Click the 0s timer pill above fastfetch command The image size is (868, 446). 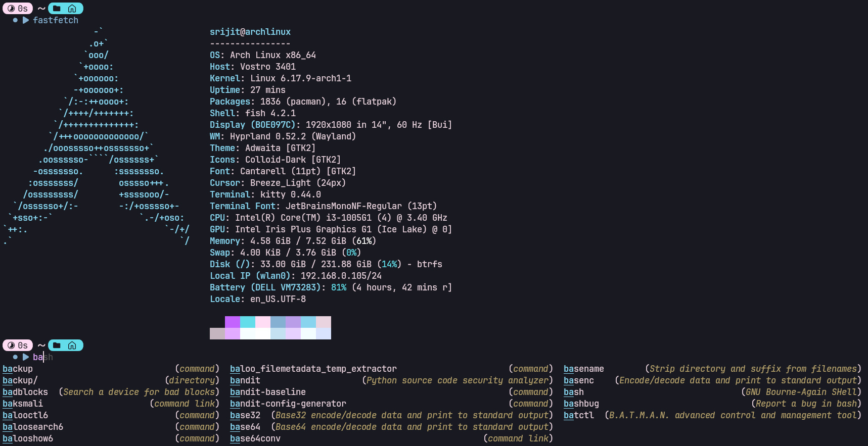click(x=18, y=9)
